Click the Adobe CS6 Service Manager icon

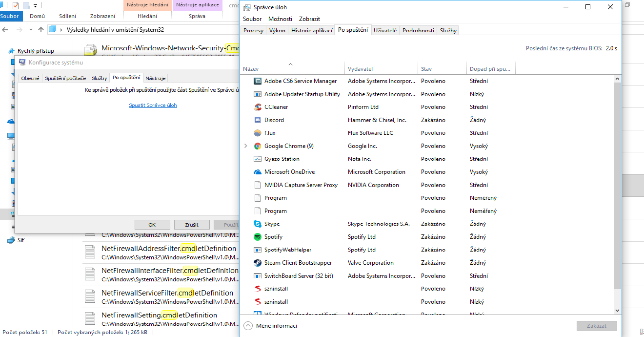(258, 81)
